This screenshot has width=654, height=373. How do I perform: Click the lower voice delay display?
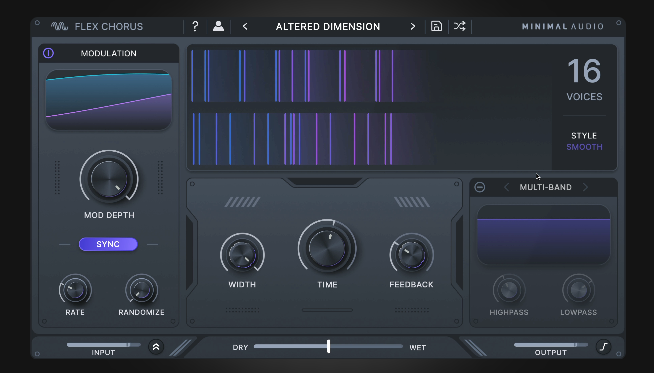pos(309,139)
